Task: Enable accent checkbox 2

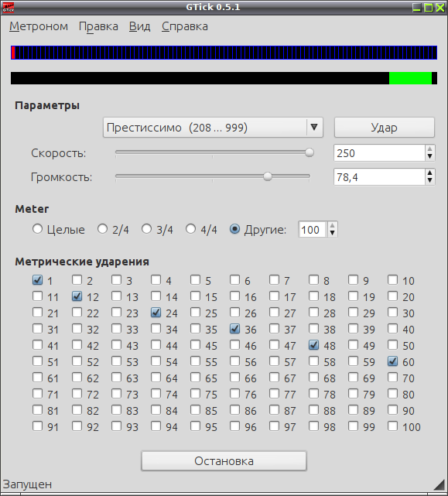Action: pos(77,280)
